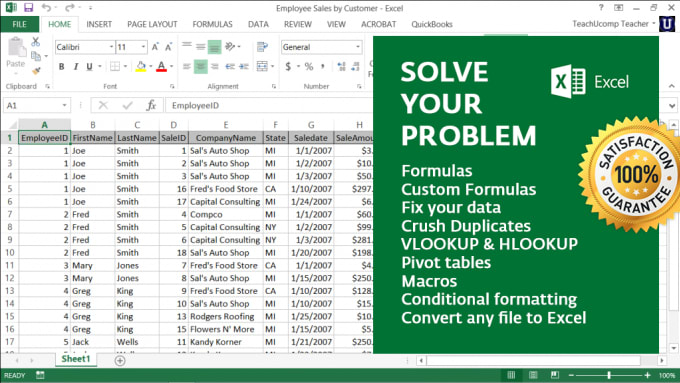Toggle Wrap Text icon
This screenshot has width=680, height=383.
tap(262, 46)
